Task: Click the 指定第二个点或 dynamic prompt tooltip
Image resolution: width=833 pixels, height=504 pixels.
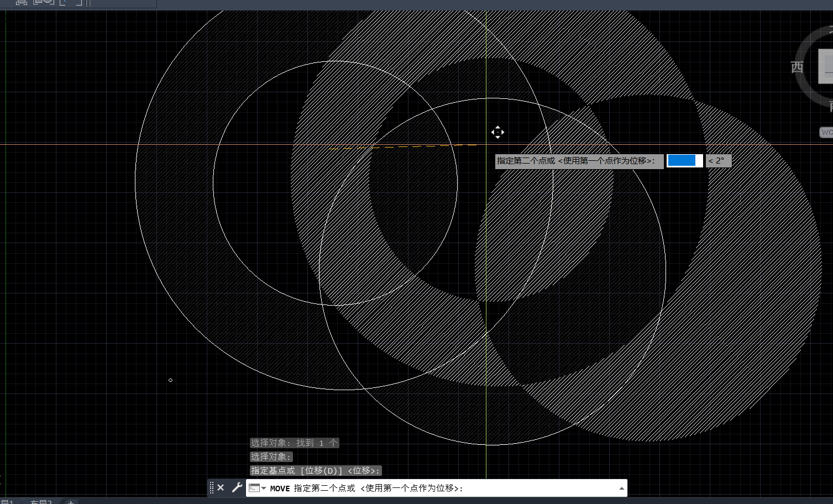Action: coord(579,161)
